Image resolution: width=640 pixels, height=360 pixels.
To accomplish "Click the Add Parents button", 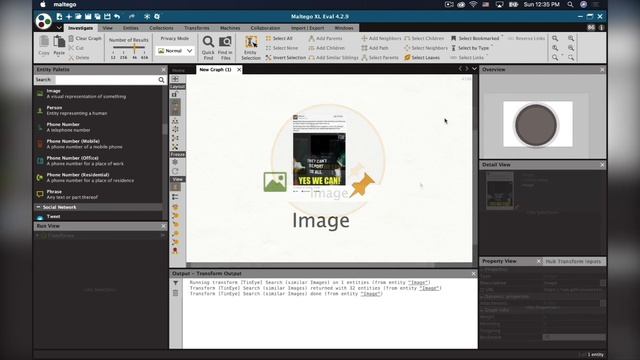I will [x=325, y=38].
